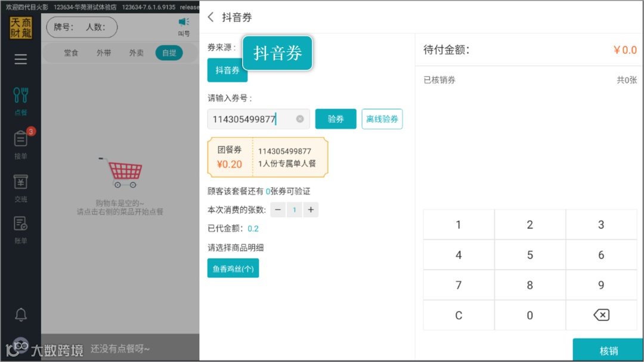
Task: Open the 交班 shift handover section
Action: [20, 188]
